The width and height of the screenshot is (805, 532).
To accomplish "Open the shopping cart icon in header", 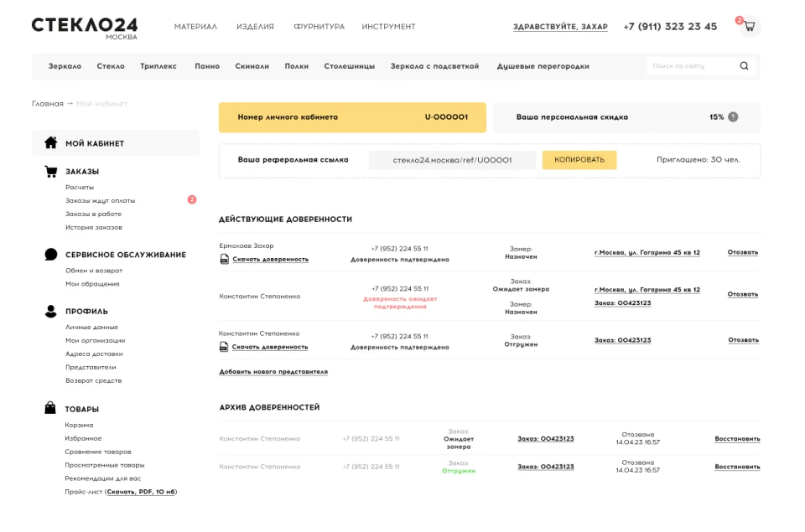I will click(749, 26).
